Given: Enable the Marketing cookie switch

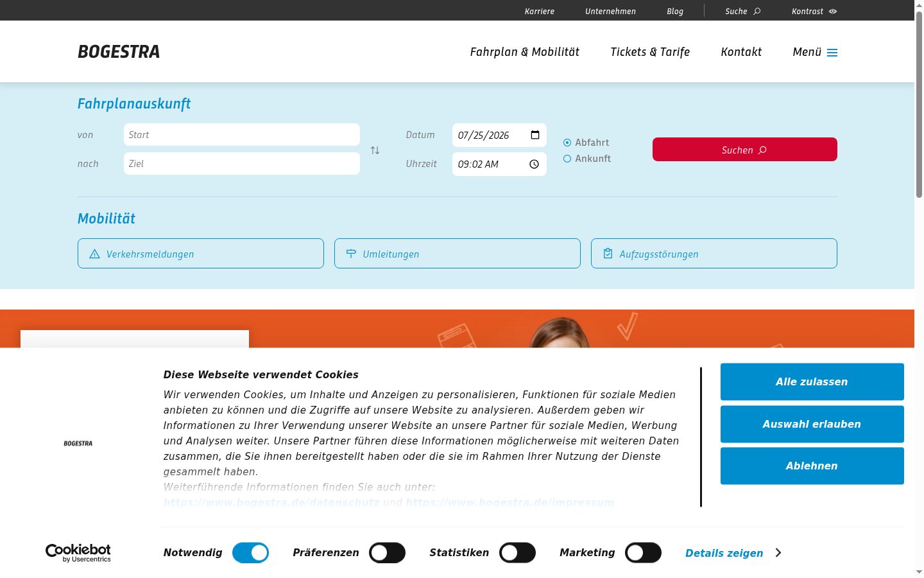Looking at the screenshot, I should [x=643, y=553].
